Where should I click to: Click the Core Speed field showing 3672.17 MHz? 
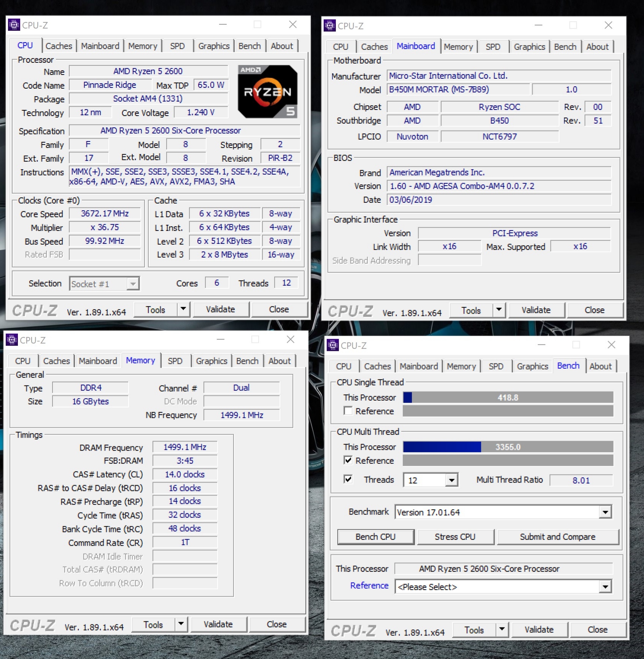[x=105, y=213]
